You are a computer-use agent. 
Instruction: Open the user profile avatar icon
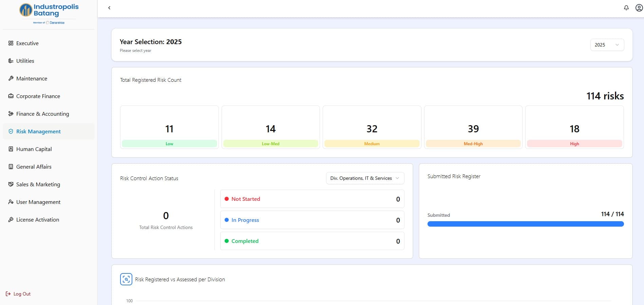click(x=639, y=8)
